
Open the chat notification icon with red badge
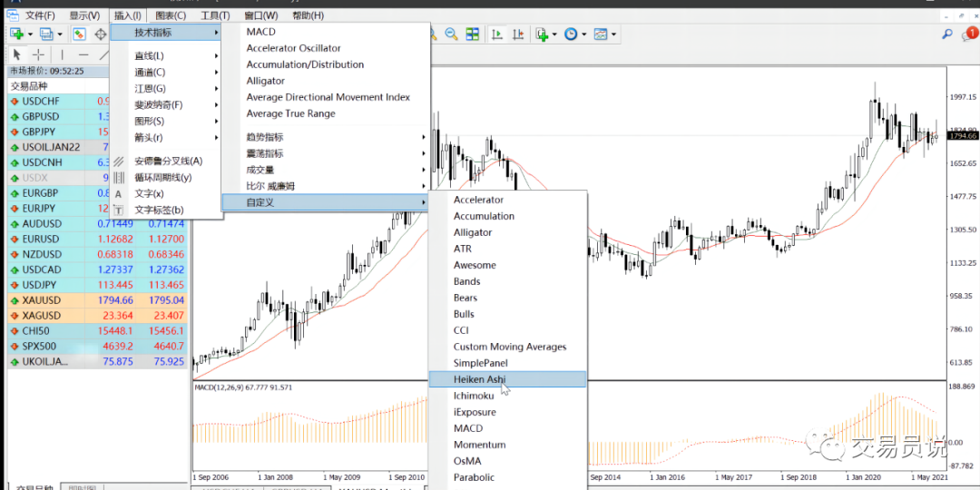pyautogui.click(x=969, y=34)
